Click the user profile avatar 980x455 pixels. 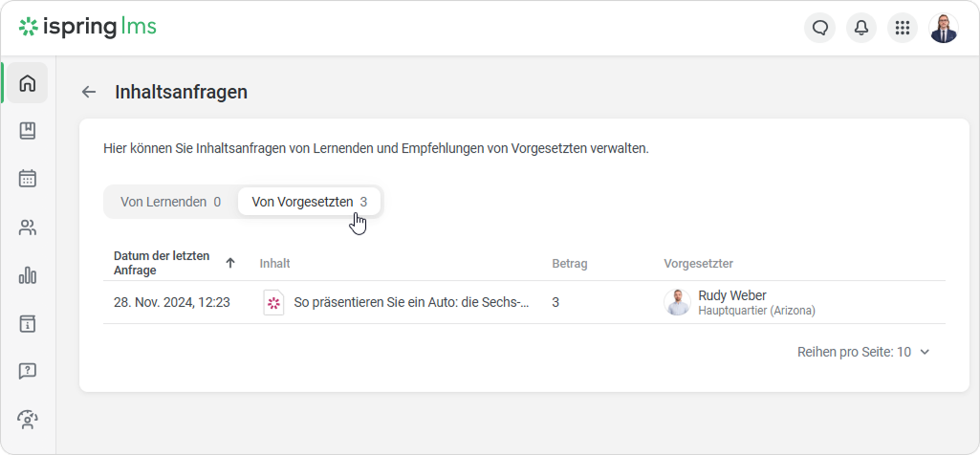click(943, 28)
